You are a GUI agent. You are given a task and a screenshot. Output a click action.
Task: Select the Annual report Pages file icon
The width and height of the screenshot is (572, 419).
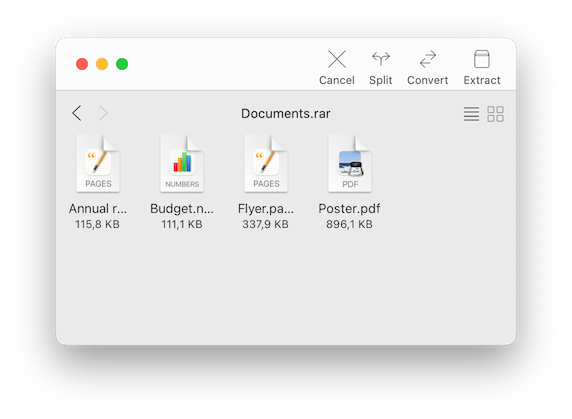[98, 164]
